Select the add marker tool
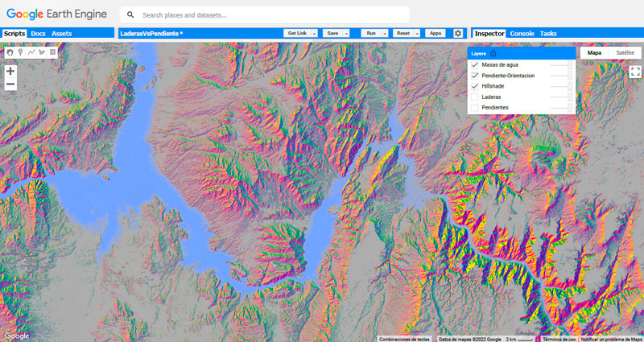The height and width of the screenshot is (342, 644). click(x=21, y=52)
